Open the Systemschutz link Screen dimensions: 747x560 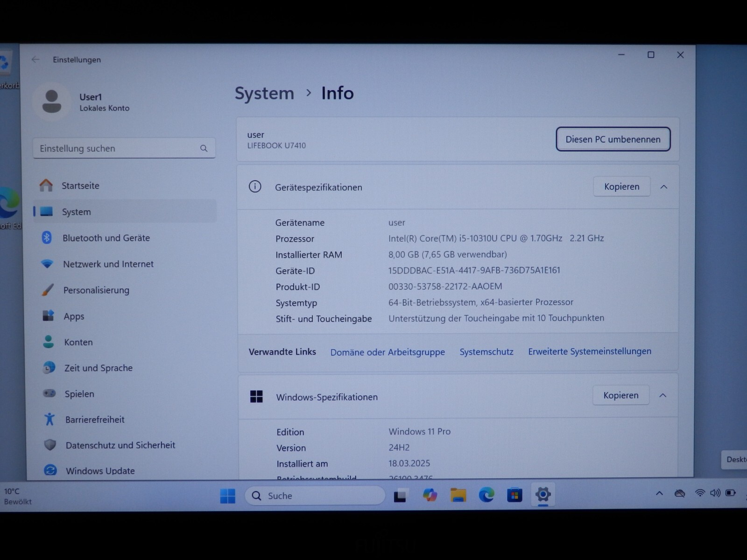pyautogui.click(x=486, y=352)
